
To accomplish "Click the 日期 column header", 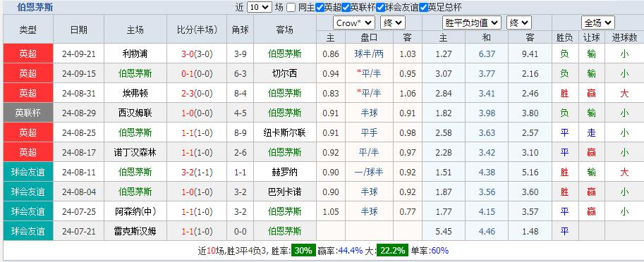I will tap(79, 30).
